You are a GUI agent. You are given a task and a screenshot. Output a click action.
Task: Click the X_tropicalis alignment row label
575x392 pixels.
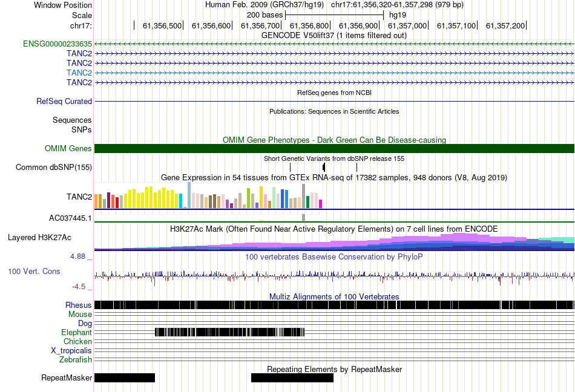pyautogui.click(x=71, y=351)
